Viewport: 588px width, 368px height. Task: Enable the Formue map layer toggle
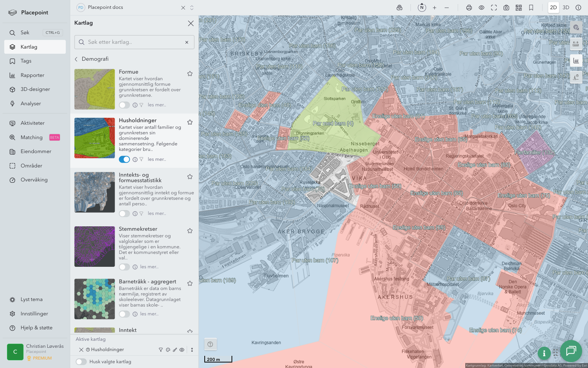(124, 105)
